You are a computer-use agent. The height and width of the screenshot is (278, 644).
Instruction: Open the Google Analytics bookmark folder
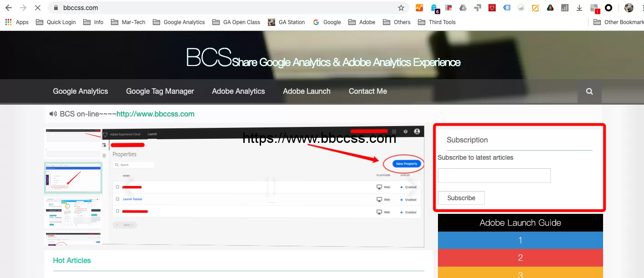coord(179,22)
